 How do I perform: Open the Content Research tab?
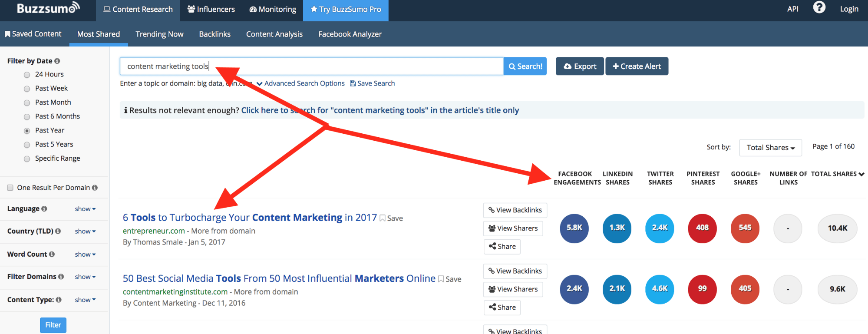coord(138,10)
